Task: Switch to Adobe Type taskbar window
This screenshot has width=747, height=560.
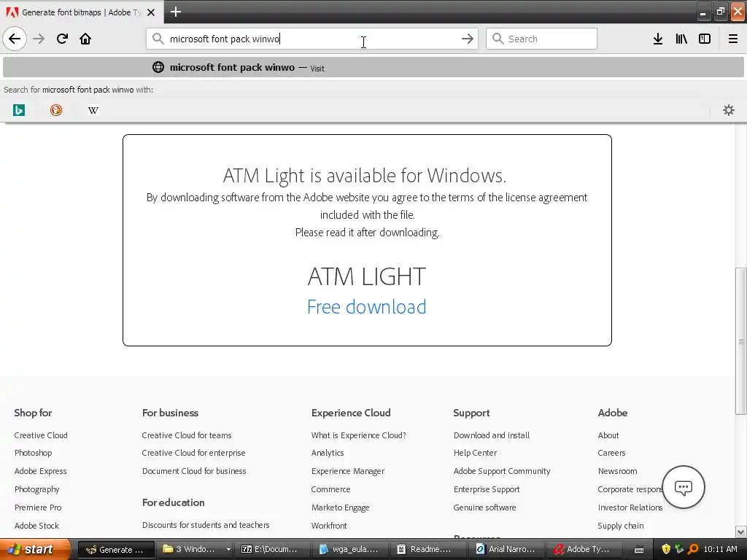Action: tap(585, 549)
